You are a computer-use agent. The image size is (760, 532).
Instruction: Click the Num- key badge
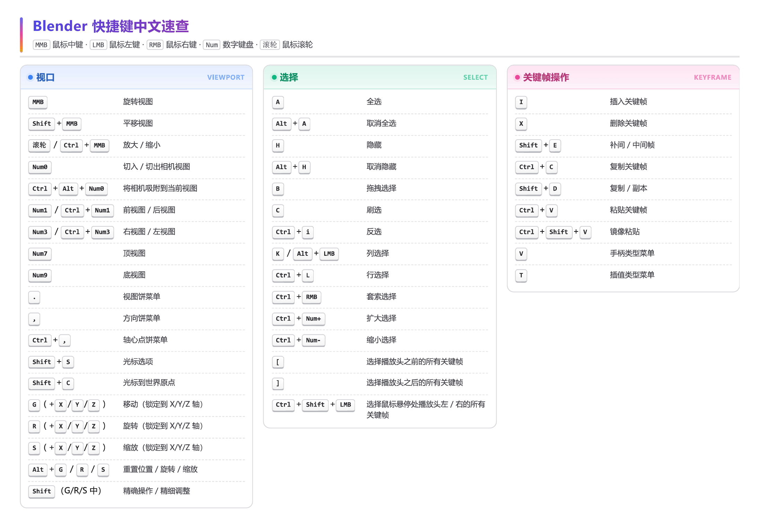pos(313,340)
